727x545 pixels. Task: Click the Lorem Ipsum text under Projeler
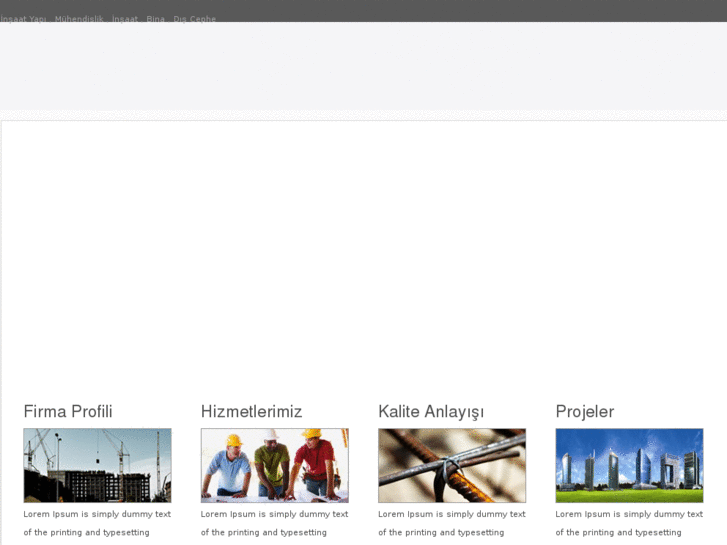pos(629,523)
